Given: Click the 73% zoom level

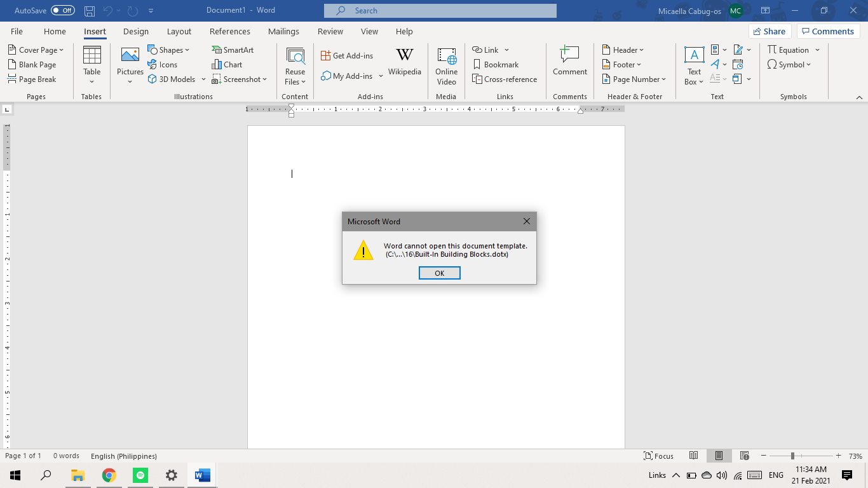Looking at the screenshot, I should (855, 456).
